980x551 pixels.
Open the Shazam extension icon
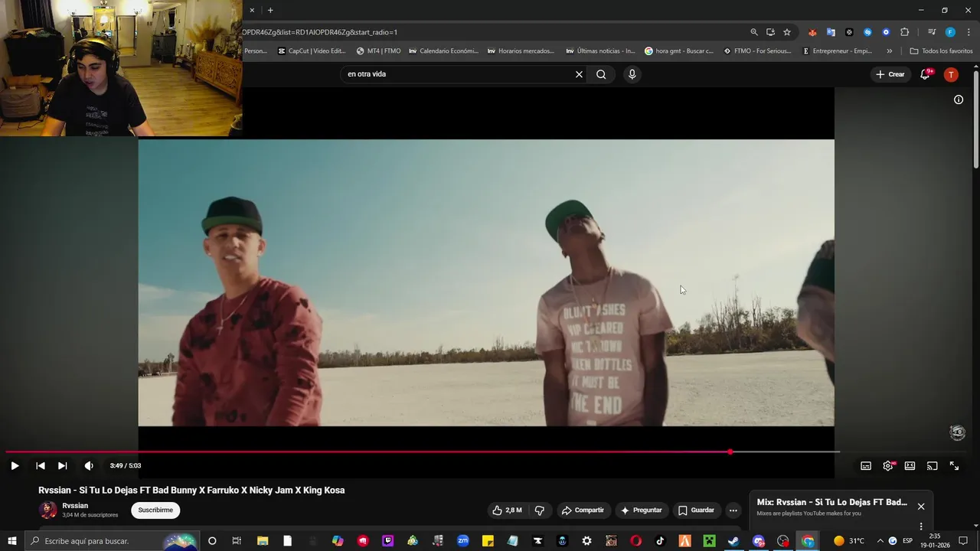click(x=867, y=32)
